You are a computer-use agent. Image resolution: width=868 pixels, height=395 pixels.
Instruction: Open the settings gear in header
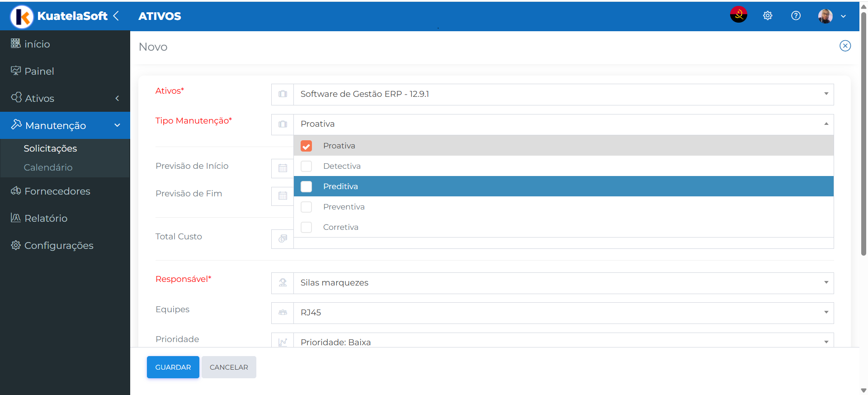click(x=767, y=16)
